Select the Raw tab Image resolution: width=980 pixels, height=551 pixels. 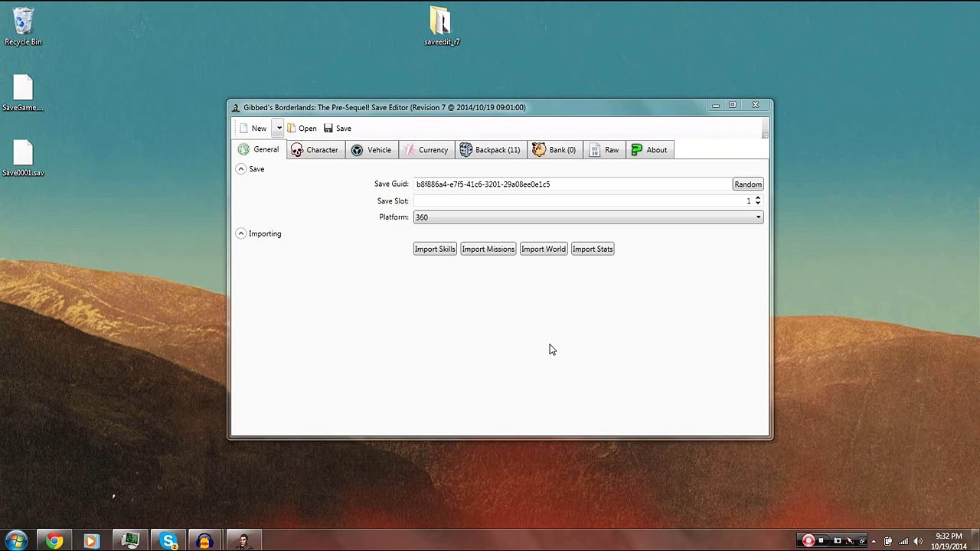point(604,150)
